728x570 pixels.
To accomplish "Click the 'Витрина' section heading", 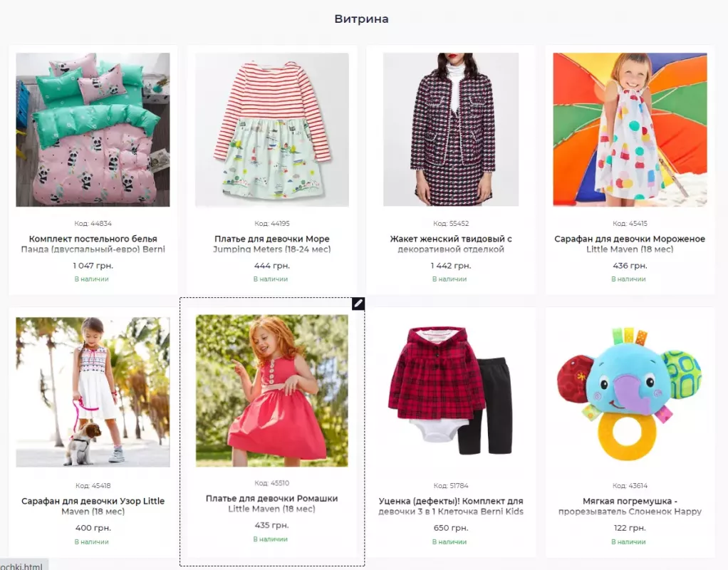I will [362, 19].
